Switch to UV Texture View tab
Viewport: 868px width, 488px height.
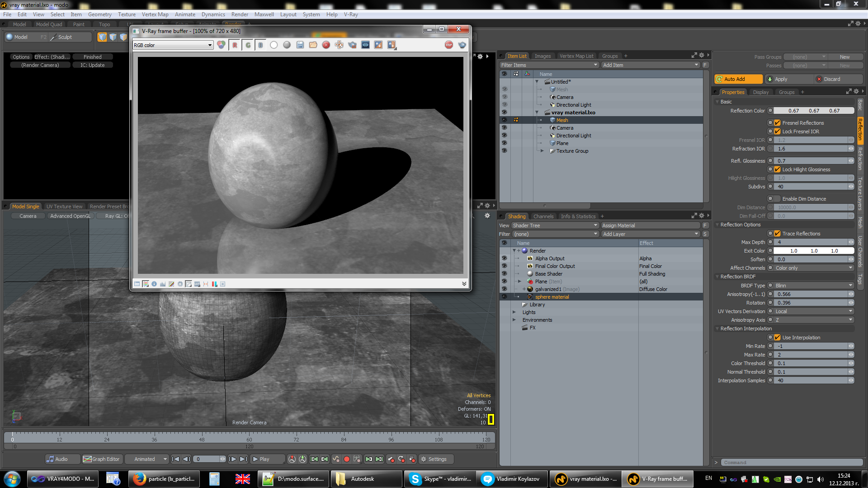click(x=64, y=206)
